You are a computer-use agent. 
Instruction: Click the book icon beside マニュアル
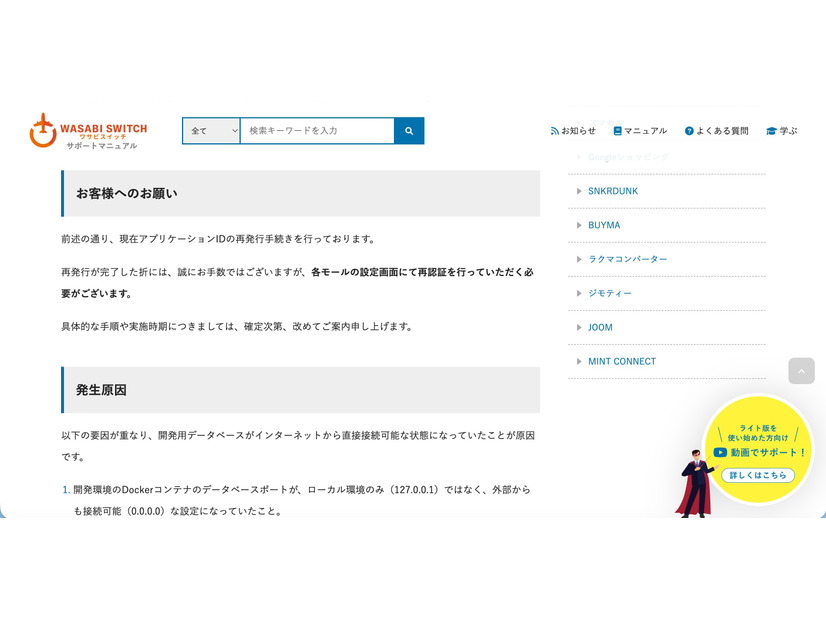coord(618,131)
